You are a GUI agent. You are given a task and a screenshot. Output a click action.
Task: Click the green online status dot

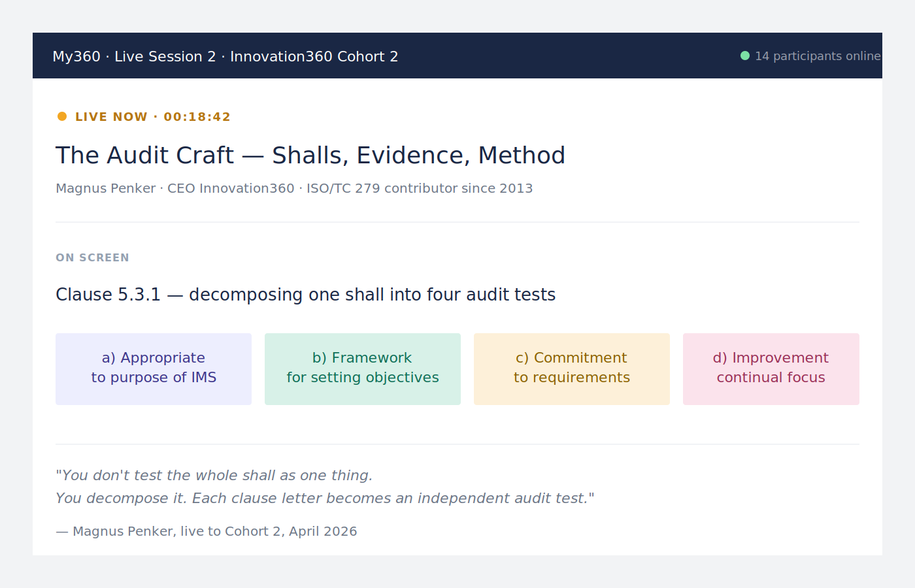point(744,56)
